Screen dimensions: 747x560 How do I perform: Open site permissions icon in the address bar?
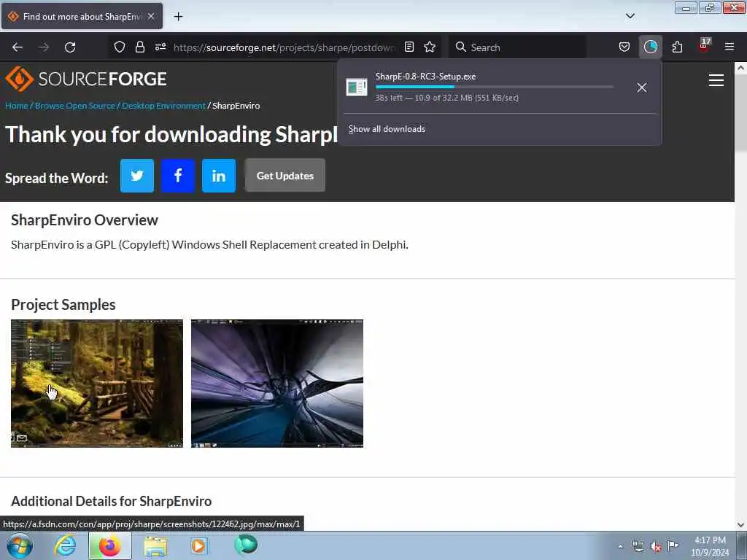click(x=160, y=47)
